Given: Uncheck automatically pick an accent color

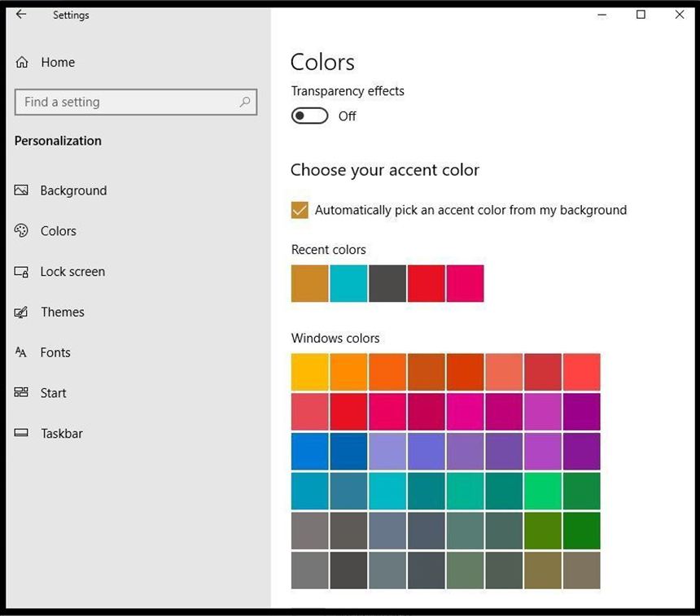Looking at the screenshot, I should tap(300, 210).
